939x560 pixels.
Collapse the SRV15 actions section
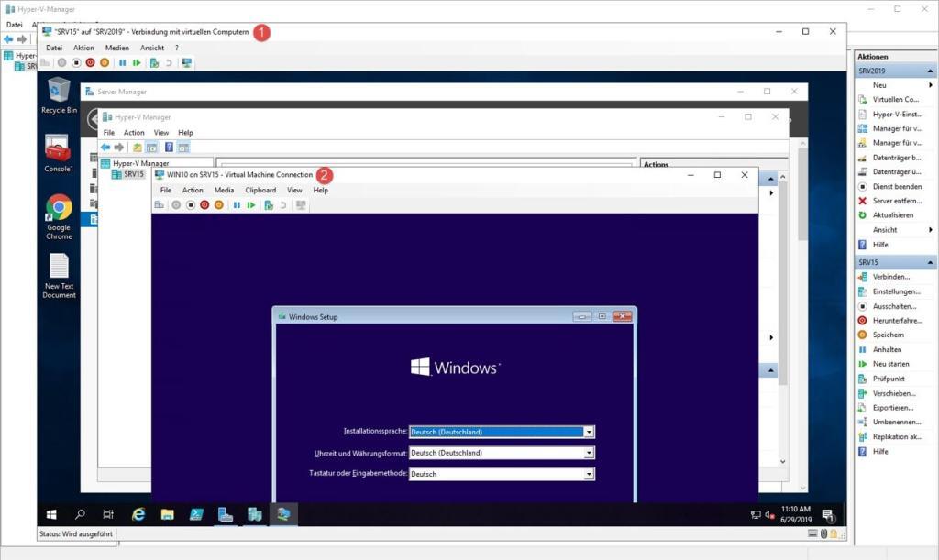(x=930, y=262)
